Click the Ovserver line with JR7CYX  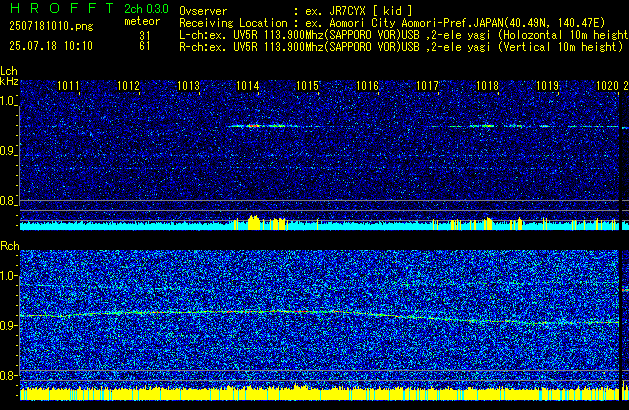point(296,11)
